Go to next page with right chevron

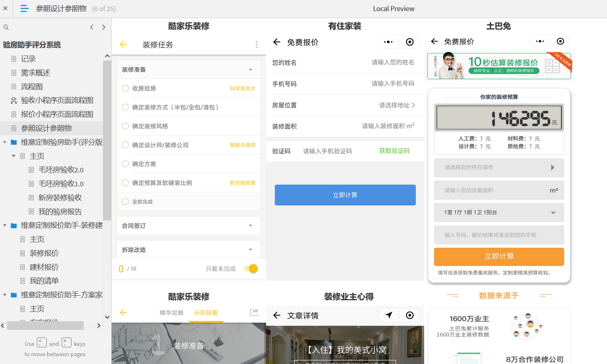tap(104, 27)
